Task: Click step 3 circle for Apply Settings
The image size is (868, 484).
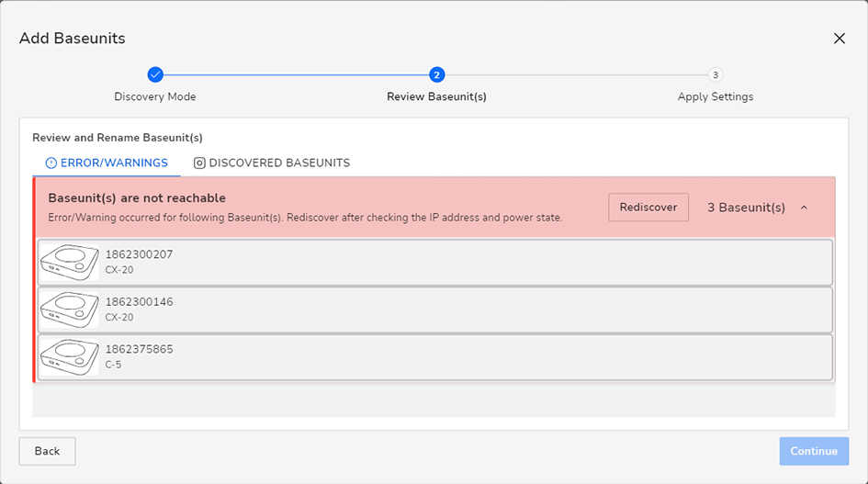Action: click(716, 74)
